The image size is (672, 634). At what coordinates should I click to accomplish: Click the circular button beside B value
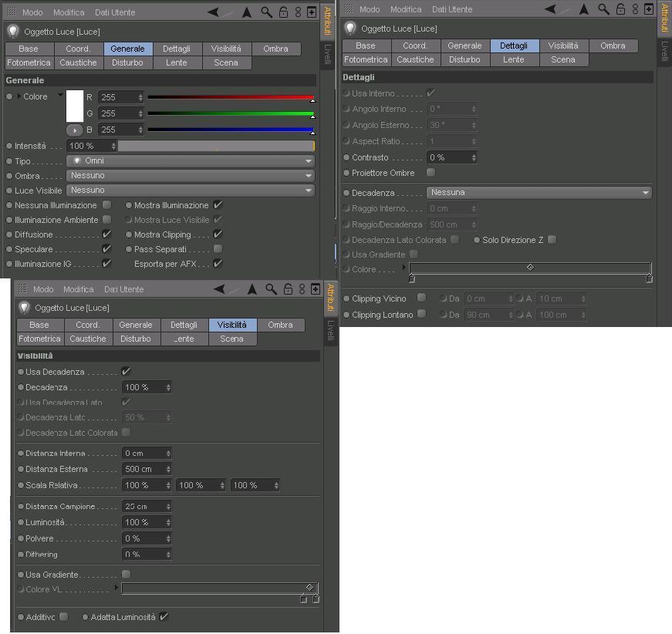coord(75,130)
